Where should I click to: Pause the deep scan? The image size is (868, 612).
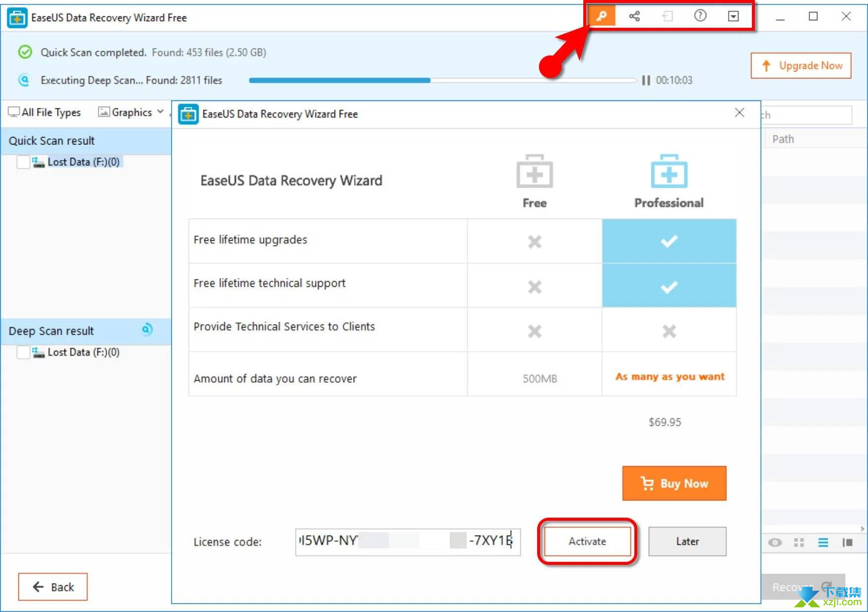[x=646, y=80]
